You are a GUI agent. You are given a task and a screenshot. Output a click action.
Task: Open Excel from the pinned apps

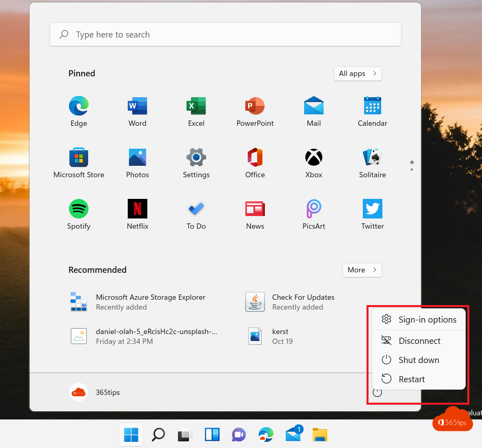tap(196, 111)
